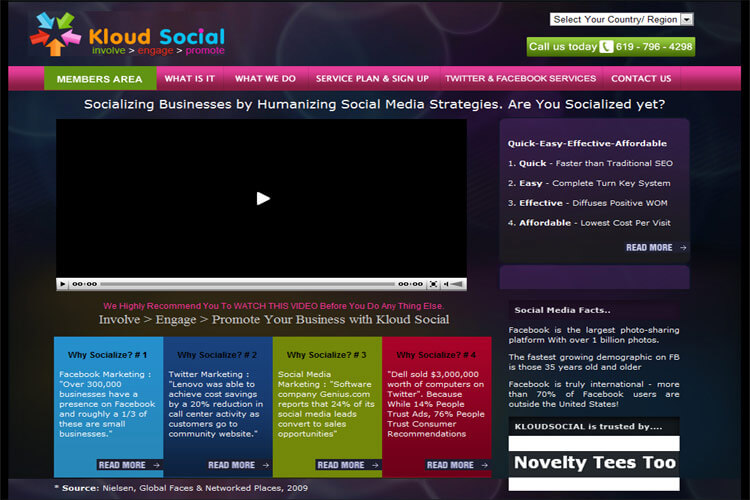Click the small play button in video bar
The image size is (750, 500).
point(63,284)
